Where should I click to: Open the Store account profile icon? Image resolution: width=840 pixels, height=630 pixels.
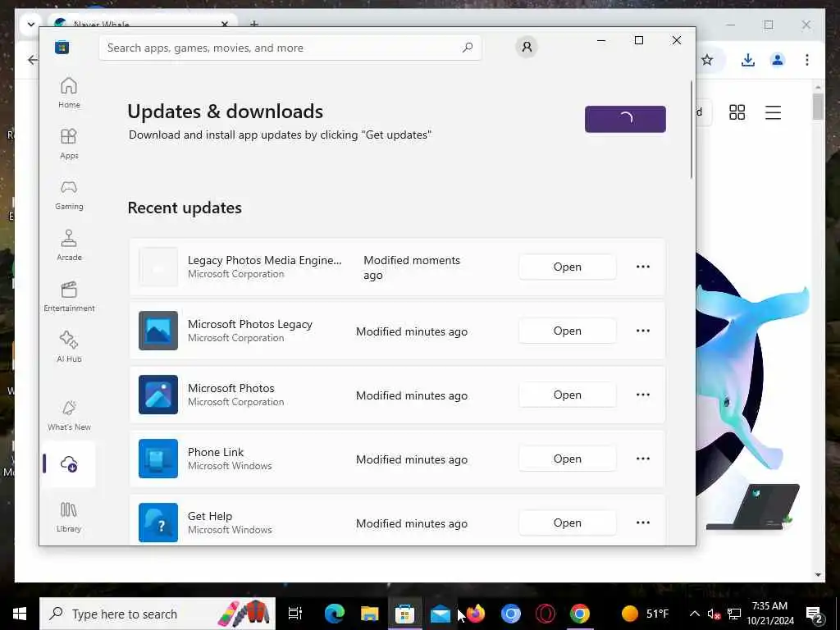(527, 47)
